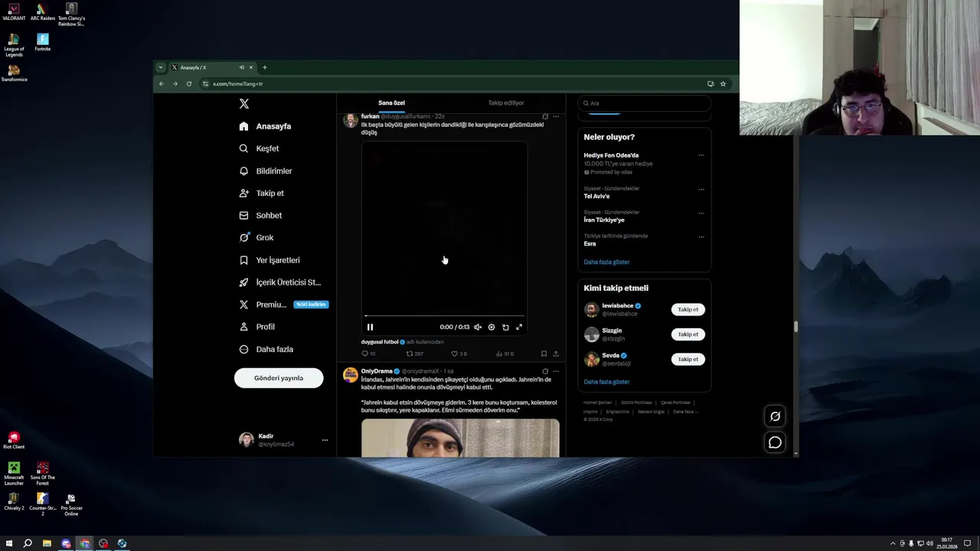Show more trends Daha fazla göster
Image resolution: width=980 pixels, height=551 pixels.
pyautogui.click(x=606, y=262)
